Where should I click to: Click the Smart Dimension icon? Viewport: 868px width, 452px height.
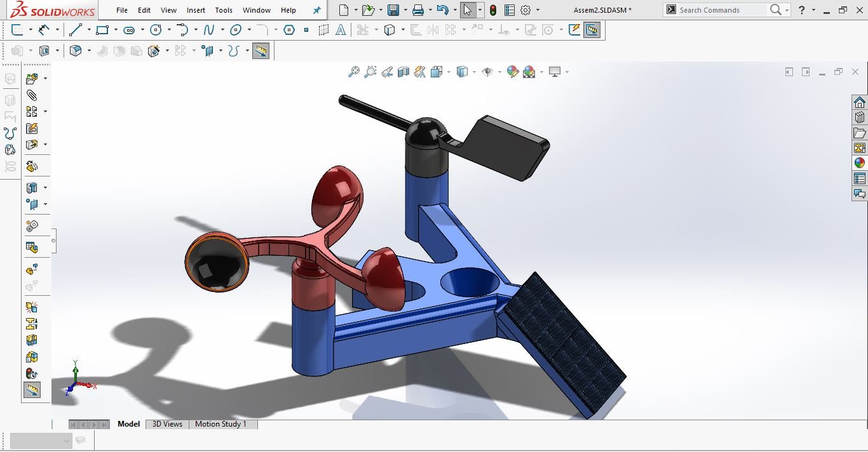point(44,30)
